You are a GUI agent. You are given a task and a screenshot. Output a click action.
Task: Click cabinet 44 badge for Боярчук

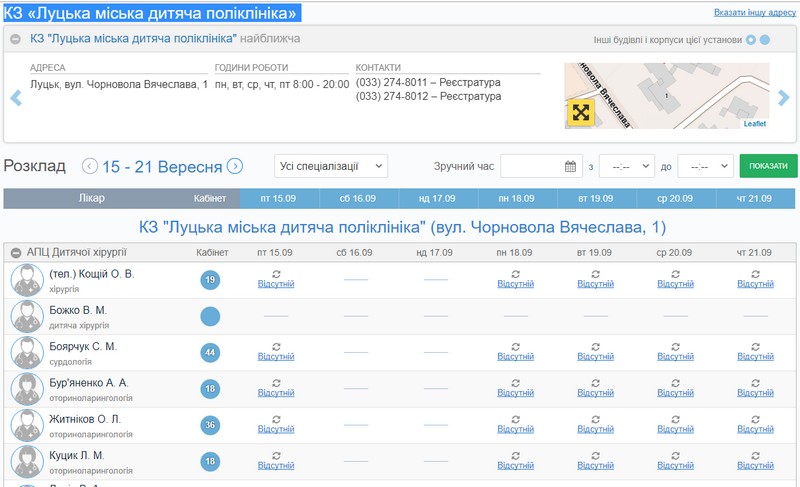pos(210,352)
